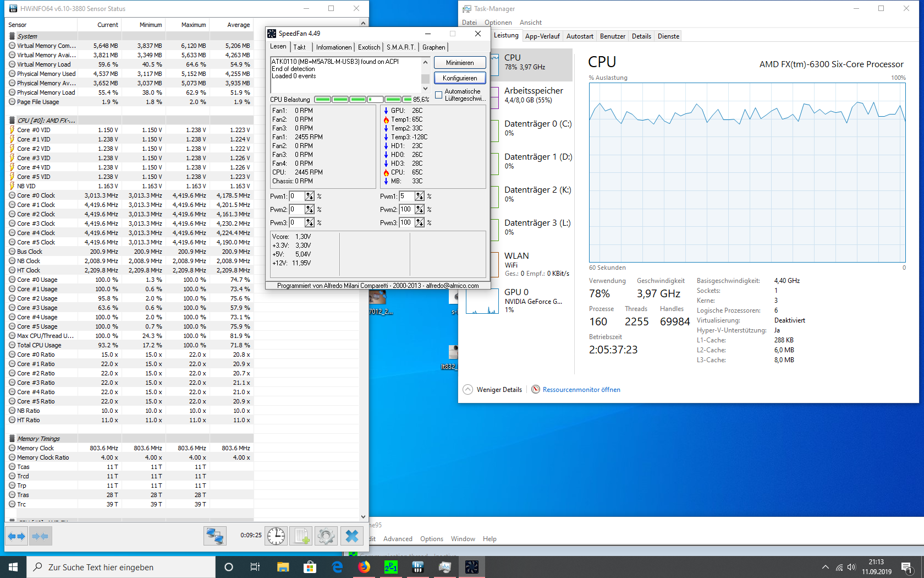Screen dimensions: 924x578
Task: Switch to the Dienste tab in Task Manager
Action: [x=668, y=36]
